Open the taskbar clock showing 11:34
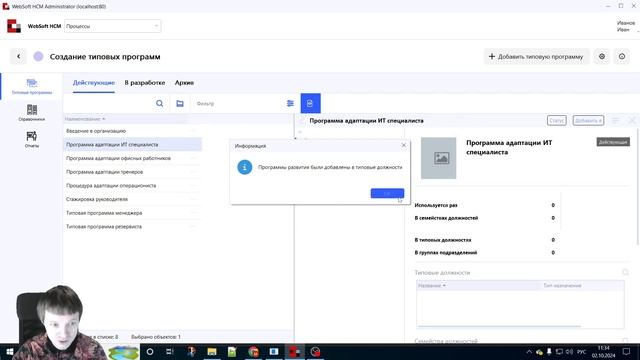This screenshot has width=640, height=360. [603, 351]
